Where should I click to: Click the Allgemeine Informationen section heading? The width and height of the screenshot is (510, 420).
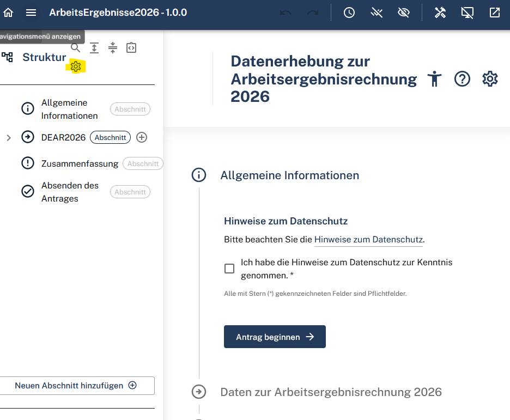[x=290, y=175]
